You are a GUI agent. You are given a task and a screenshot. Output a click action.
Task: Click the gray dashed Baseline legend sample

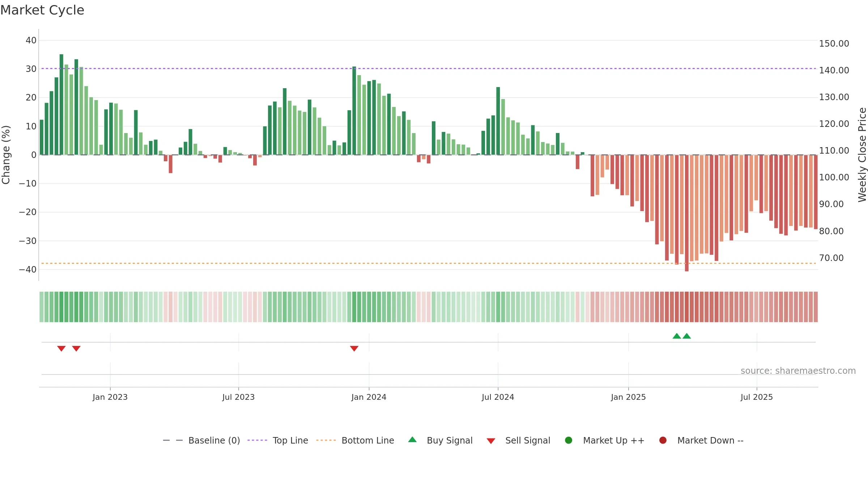[x=173, y=440]
